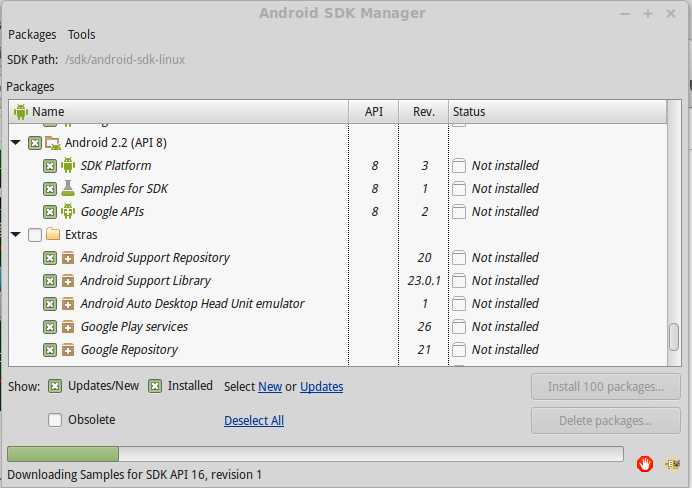
Task: Open the Packages menu
Action: point(32,34)
